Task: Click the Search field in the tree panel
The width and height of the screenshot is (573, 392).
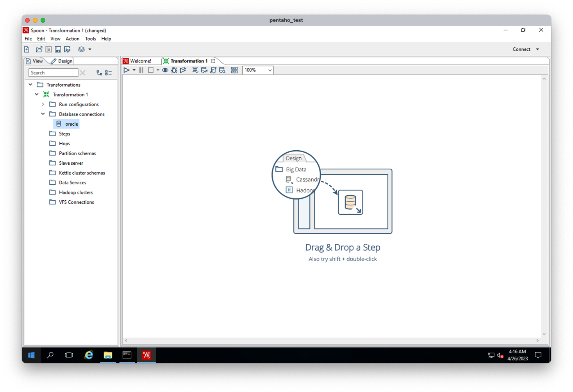Action: tap(53, 73)
